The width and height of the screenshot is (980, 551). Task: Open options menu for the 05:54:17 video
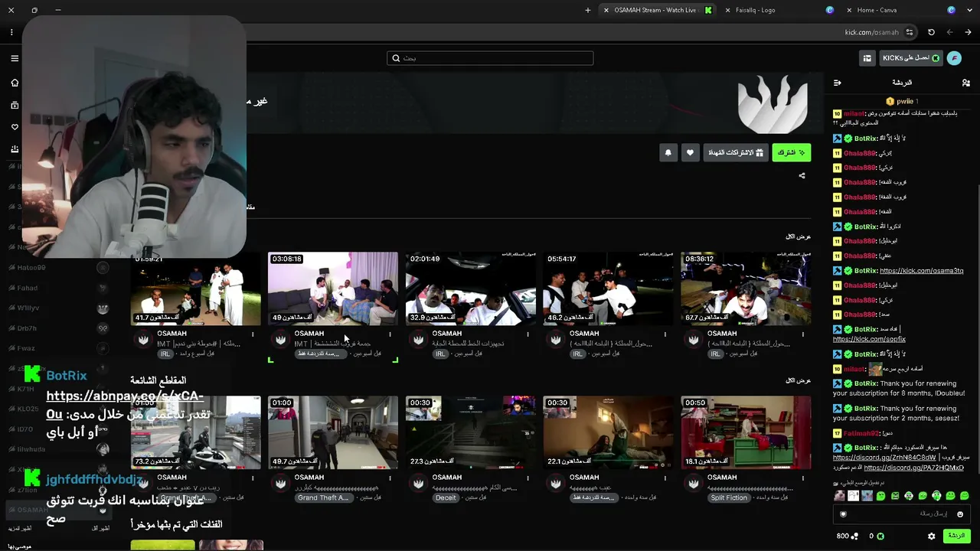(665, 334)
